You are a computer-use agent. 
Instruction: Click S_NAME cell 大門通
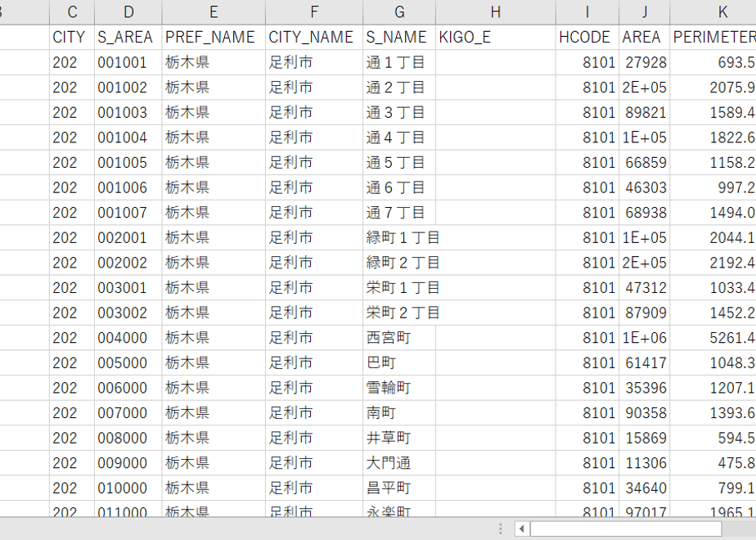tap(399, 463)
